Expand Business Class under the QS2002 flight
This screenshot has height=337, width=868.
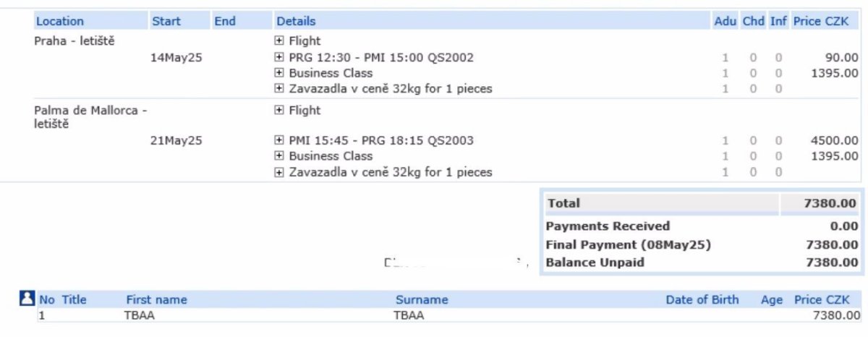tap(279, 73)
